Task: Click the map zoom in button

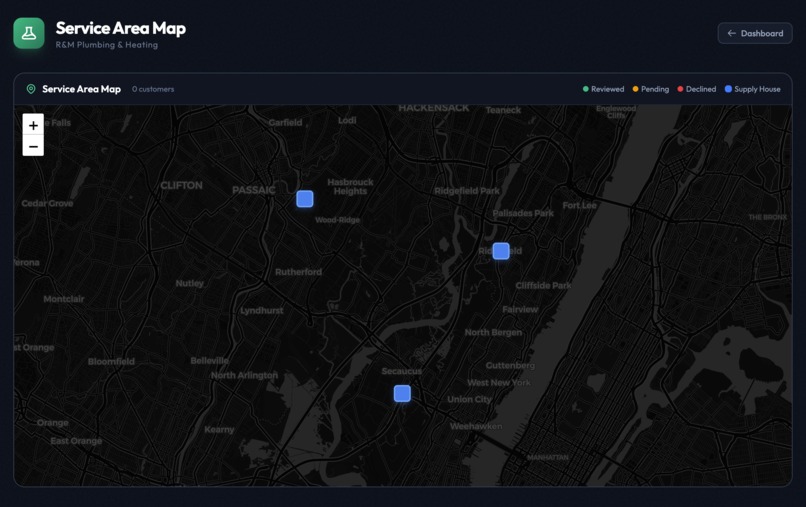Action: (x=33, y=125)
